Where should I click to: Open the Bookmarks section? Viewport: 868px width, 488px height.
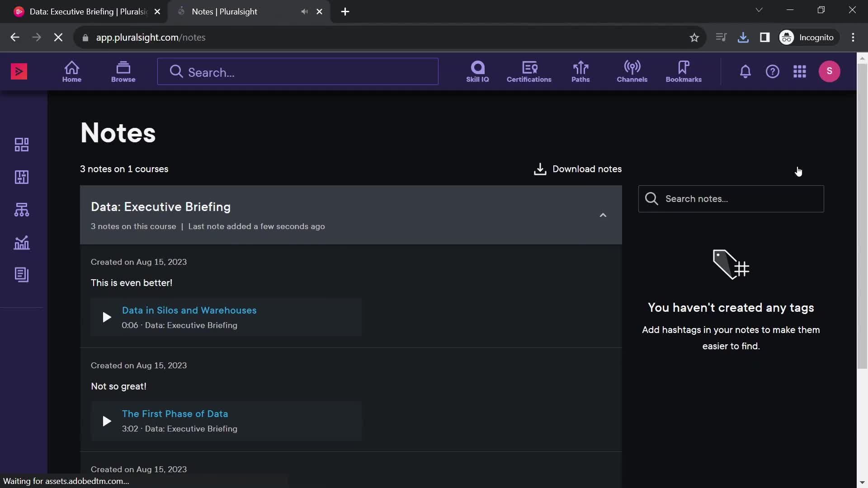point(684,71)
